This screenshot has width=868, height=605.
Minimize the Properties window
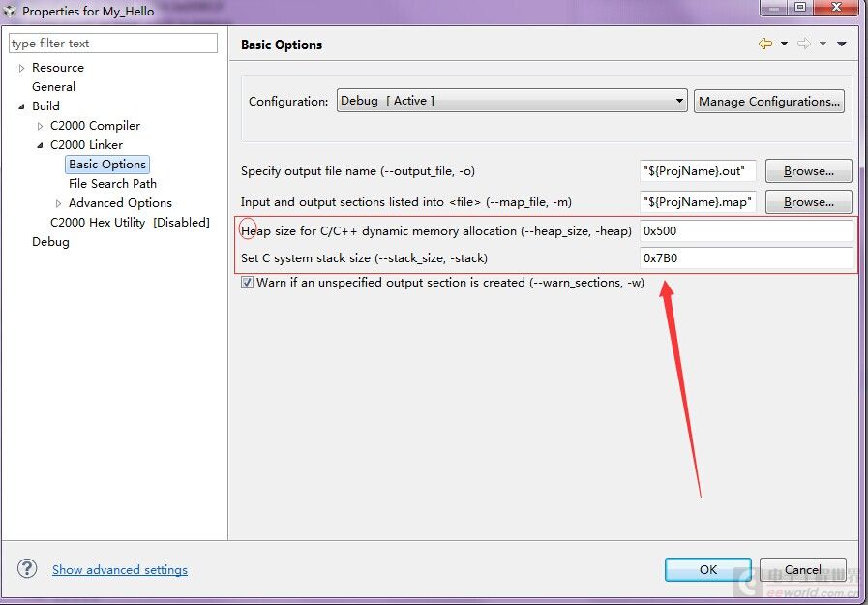pyautogui.click(x=774, y=7)
